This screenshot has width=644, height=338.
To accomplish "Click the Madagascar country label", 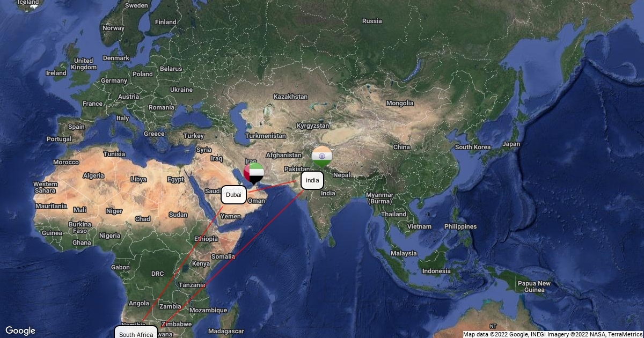I will 226,331.
